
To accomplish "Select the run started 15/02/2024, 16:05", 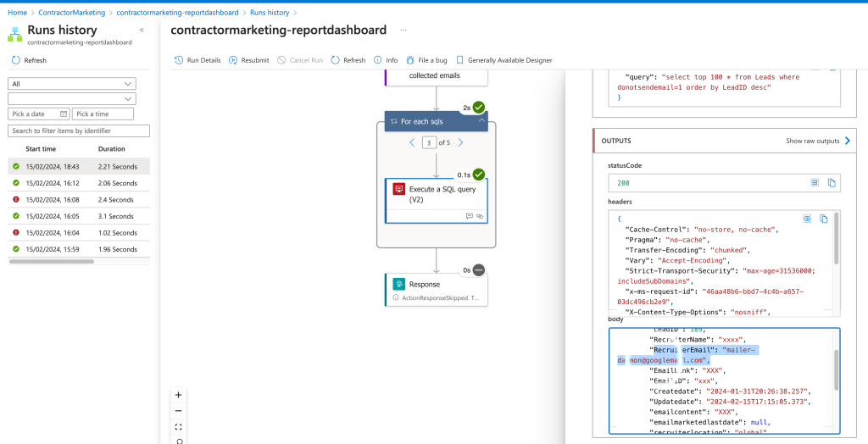I will pos(79,216).
